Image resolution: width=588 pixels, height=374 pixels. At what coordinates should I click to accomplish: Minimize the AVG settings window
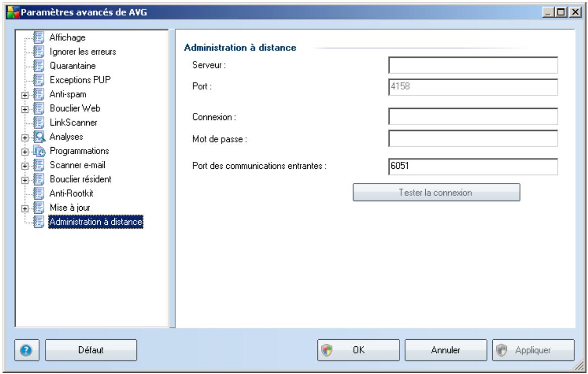tap(548, 13)
